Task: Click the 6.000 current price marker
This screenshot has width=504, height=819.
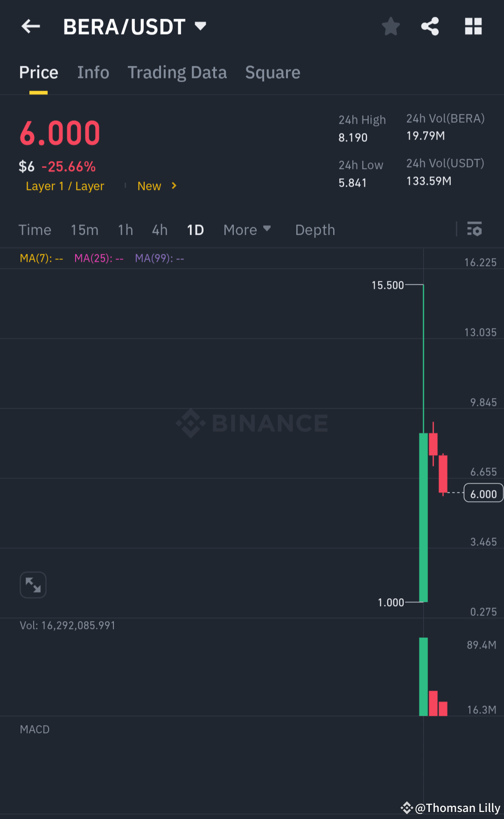Action: click(483, 493)
